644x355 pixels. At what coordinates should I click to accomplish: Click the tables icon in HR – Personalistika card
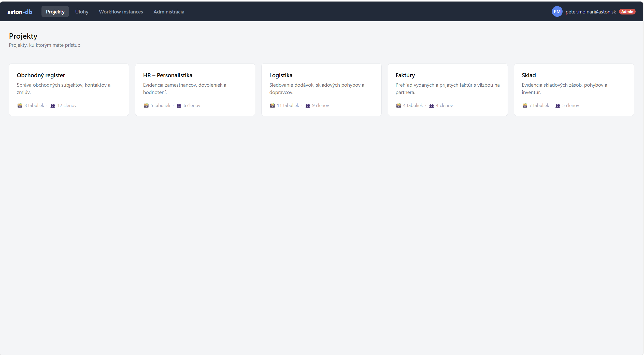click(x=146, y=105)
